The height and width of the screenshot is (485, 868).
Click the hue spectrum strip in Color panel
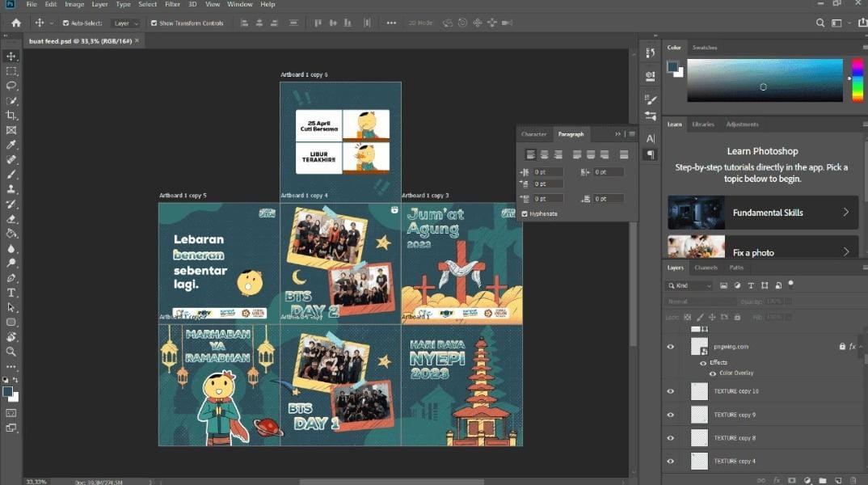857,80
